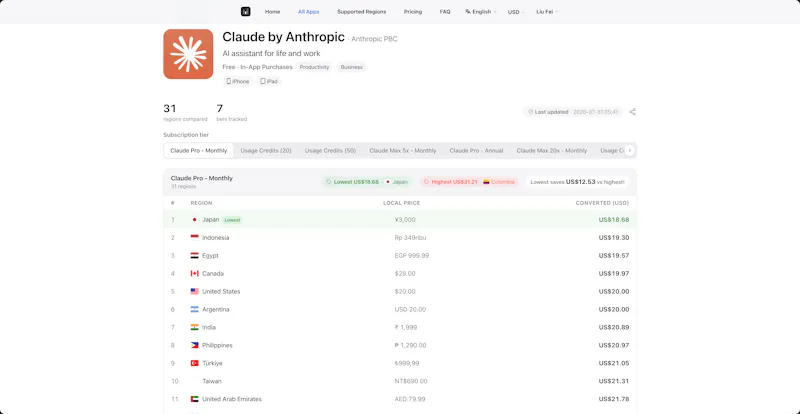Click the Business category tag
Viewport: 800px width, 414px height.
tap(352, 67)
